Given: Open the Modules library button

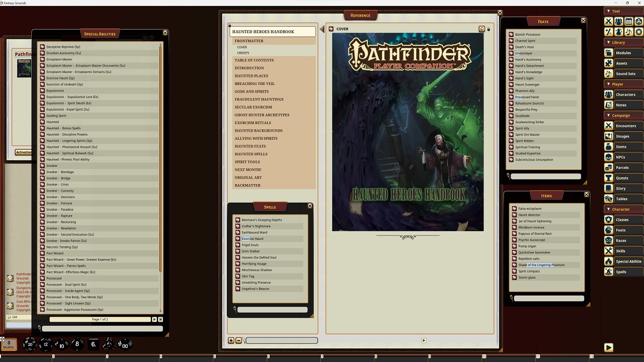Looking at the screenshot, I should (622, 52).
